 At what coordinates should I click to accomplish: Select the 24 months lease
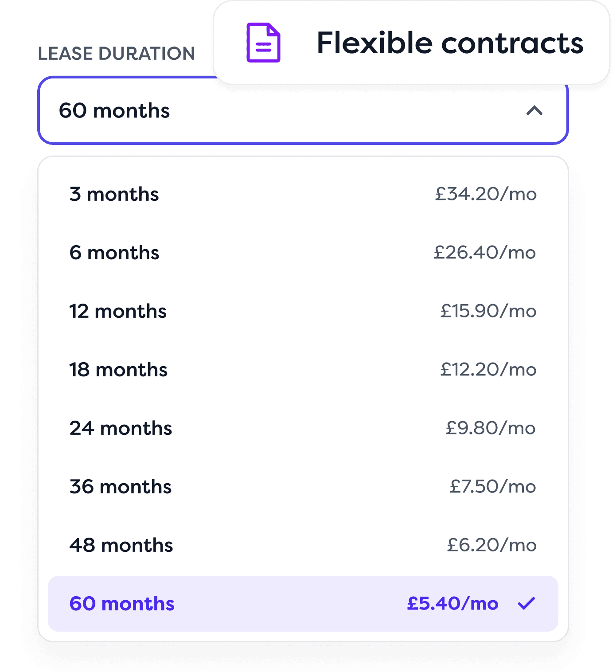coord(303,428)
